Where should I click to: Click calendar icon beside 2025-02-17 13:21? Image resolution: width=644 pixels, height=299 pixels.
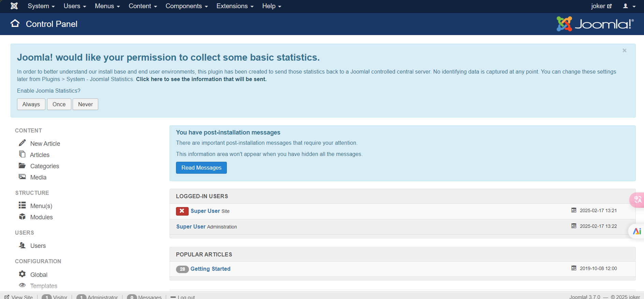[x=574, y=210]
